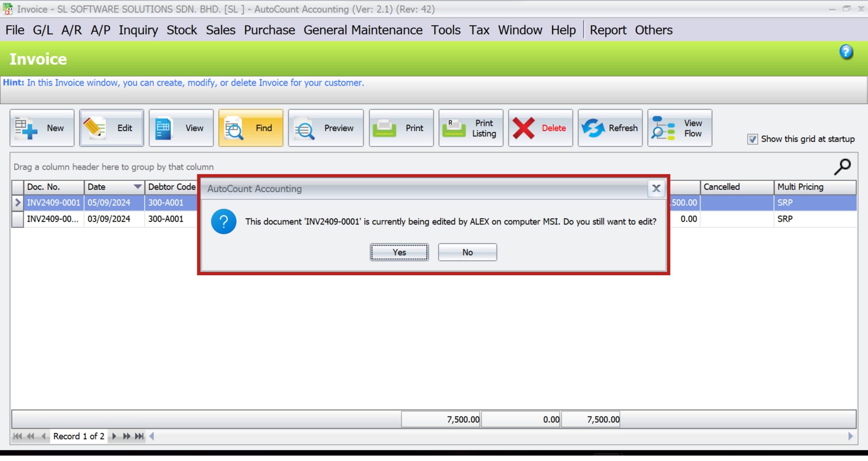This screenshot has height=461, width=868.
Task: Decline editing by clicking No
Action: 467,252
